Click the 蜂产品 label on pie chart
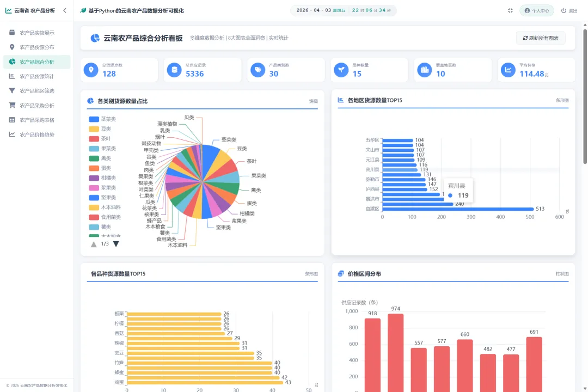Image resolution: width=588 pixels, height=392 pixels. [x=154, y=220]
